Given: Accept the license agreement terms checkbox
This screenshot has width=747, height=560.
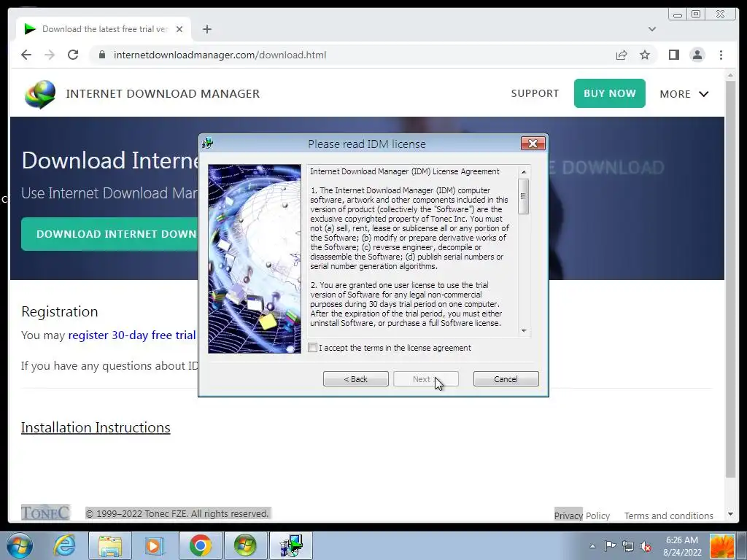Looking at the screenshot, I should click(x=312, y=348).
